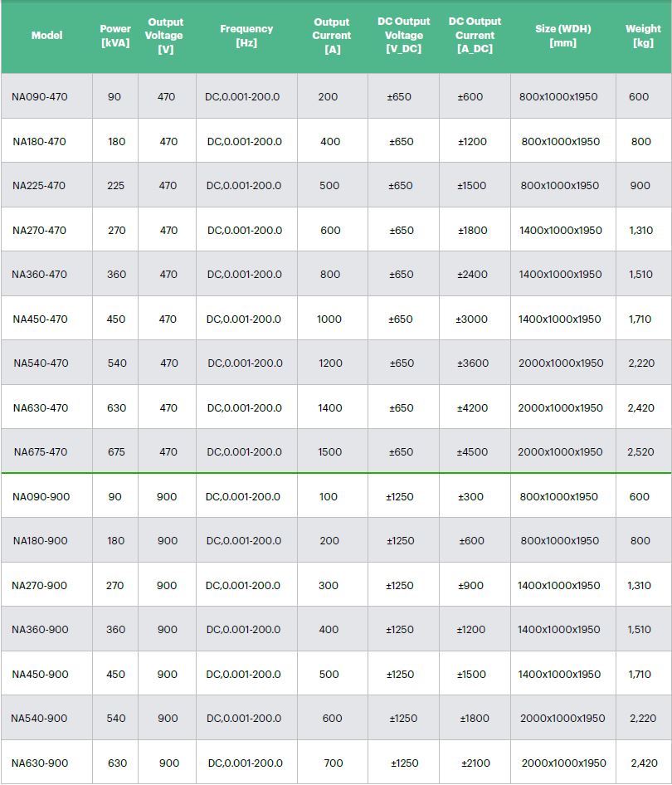Click the DC Output Voltage header
This screenshot has width=672, height=785.
[x=403, y=36]
